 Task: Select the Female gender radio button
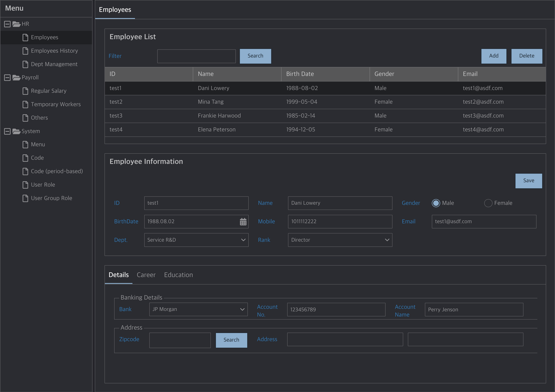(x=488, y=203)
